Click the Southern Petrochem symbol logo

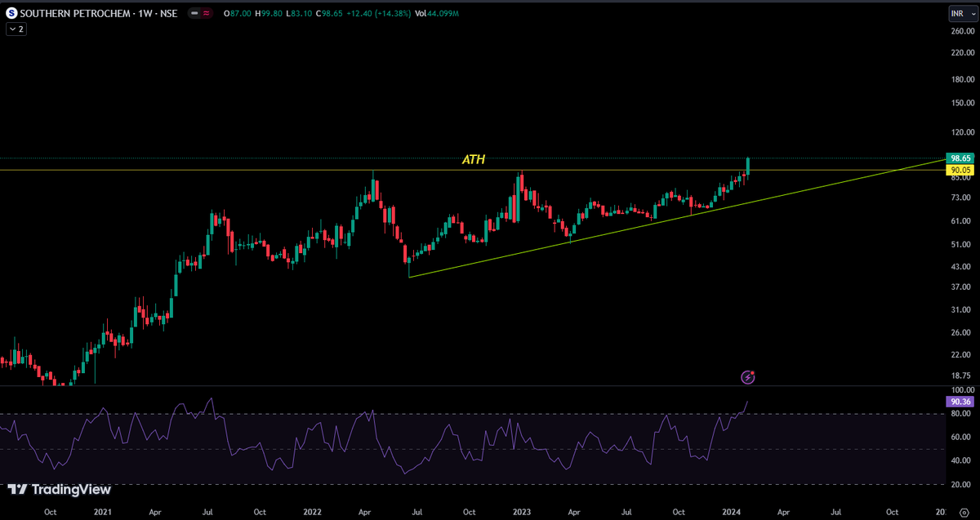tap(11, 13)
